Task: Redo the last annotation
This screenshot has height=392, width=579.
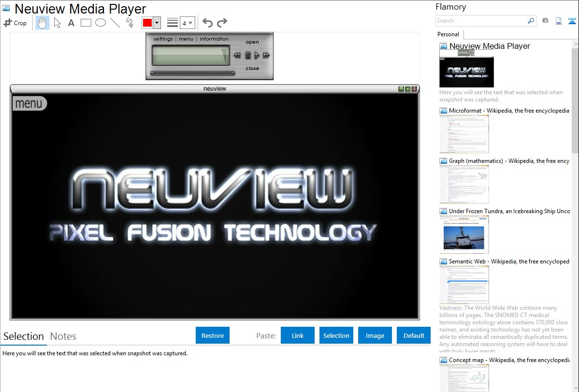Action: [x=222, y=23]
